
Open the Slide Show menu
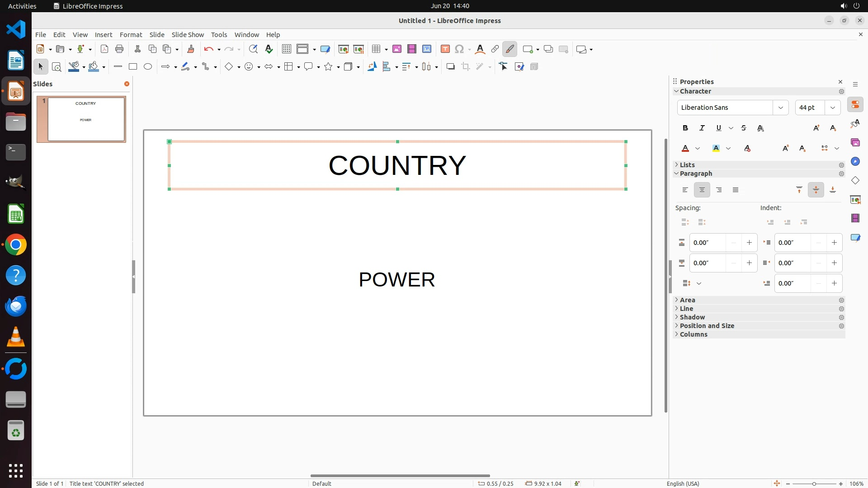point(188,35)
